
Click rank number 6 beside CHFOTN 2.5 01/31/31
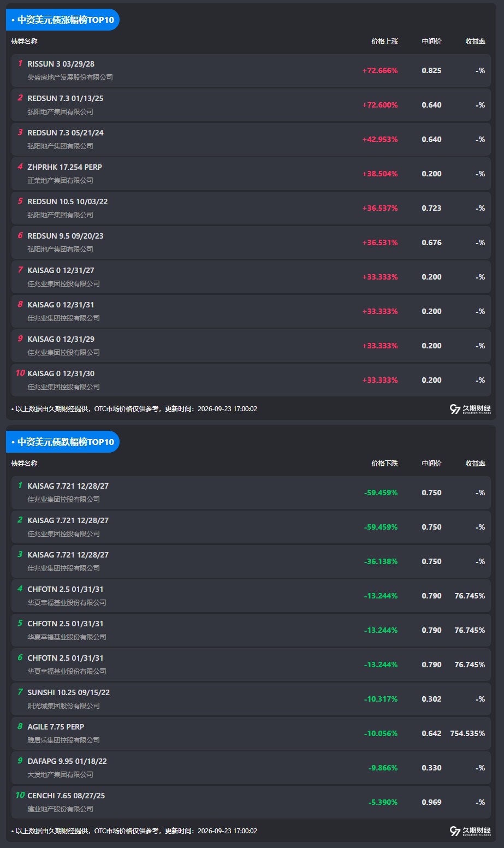(x=20, y=657)
